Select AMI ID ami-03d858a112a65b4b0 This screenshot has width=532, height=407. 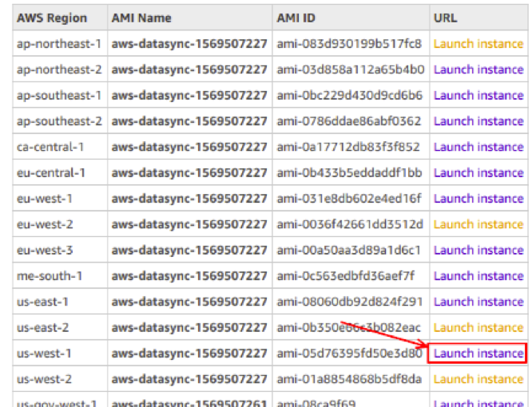click(x=351, y=69)
